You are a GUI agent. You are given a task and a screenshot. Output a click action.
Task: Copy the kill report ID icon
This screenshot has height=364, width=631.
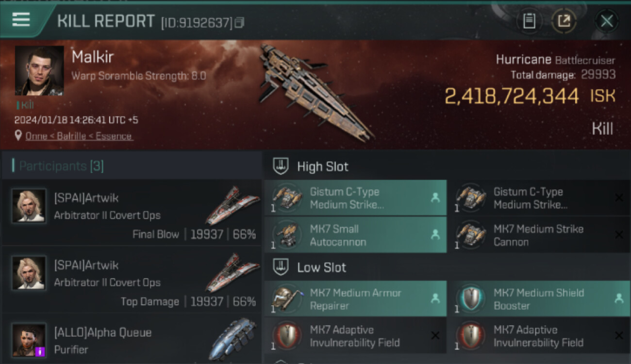pyautogui.click(x=239, y=22)
